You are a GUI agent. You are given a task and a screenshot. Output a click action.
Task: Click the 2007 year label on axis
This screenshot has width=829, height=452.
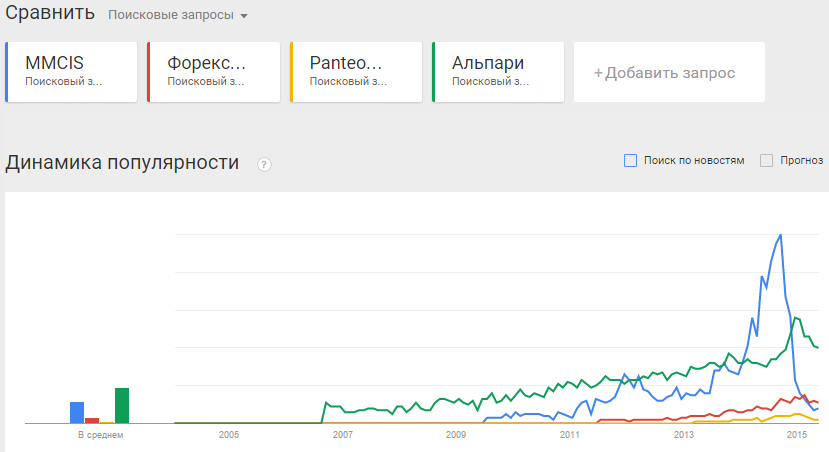343,435
